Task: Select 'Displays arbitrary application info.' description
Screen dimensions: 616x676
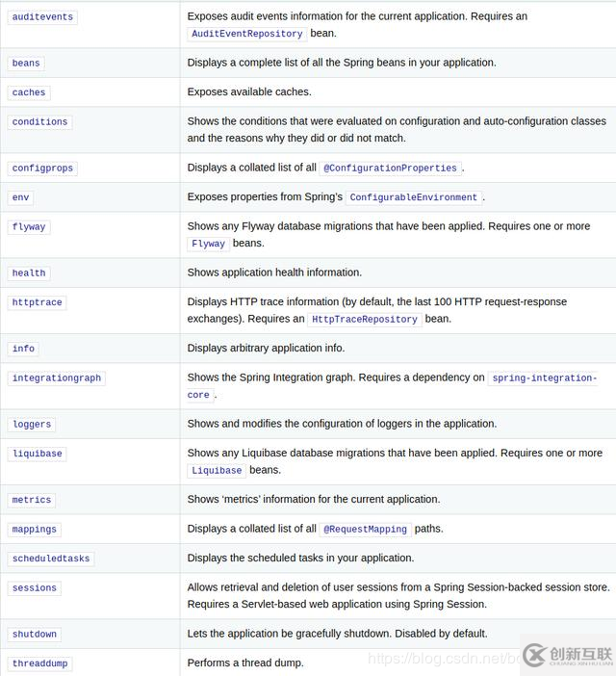Action: [266, 348]
